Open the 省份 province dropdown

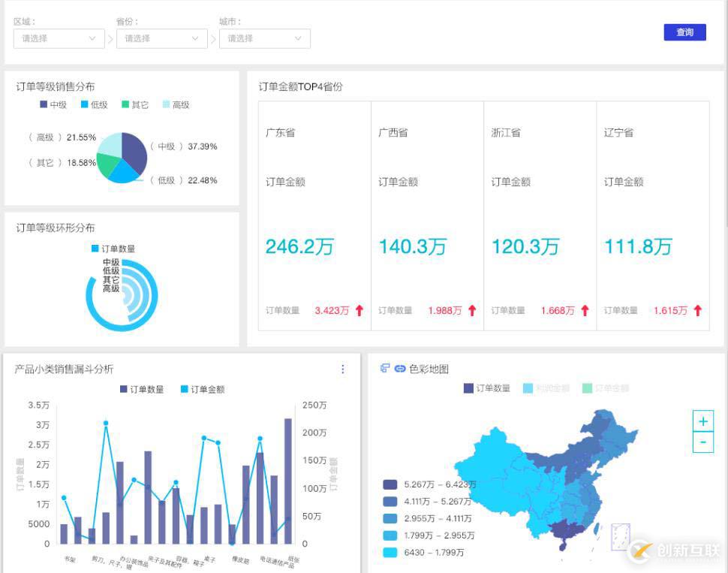[x=161, y=38]
